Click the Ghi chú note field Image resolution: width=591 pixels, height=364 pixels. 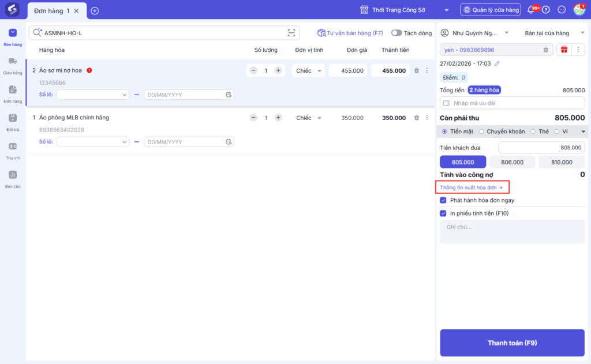point(513,232)
